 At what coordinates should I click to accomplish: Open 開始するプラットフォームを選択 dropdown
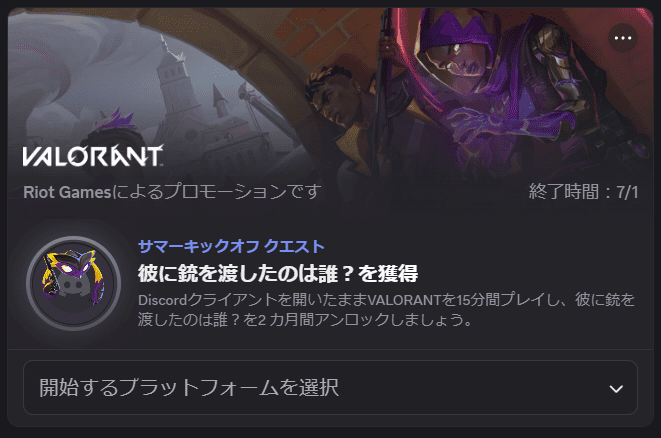[x=330, y=387]
